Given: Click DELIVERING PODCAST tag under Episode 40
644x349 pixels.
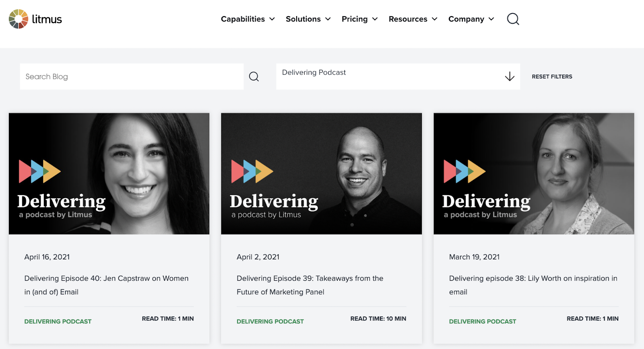Looking at the screenshot, I should [x=58, y=321].
